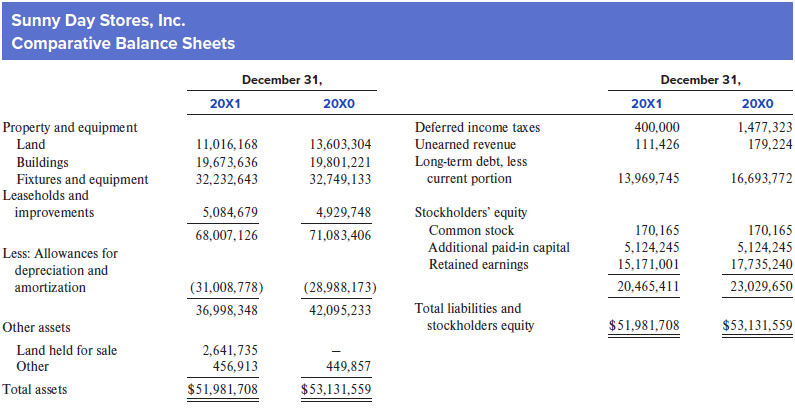Viewport: 795px width, 414px height.
Task: Click Fixtures and equipment value 32,232,643
Action: [227, 179]
